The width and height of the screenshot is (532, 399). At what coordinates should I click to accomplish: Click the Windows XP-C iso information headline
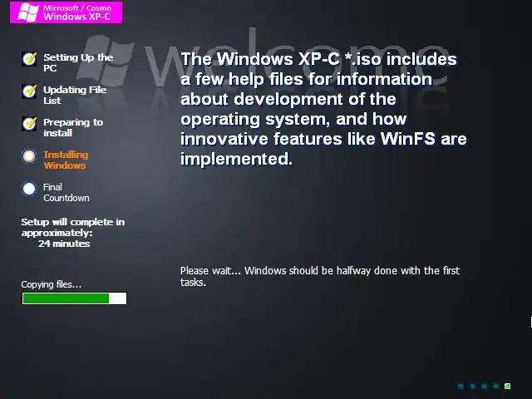(323, 109)
